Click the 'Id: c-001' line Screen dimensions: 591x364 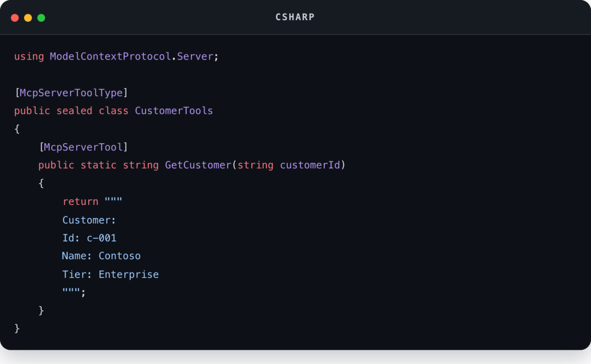click(89, 238)
